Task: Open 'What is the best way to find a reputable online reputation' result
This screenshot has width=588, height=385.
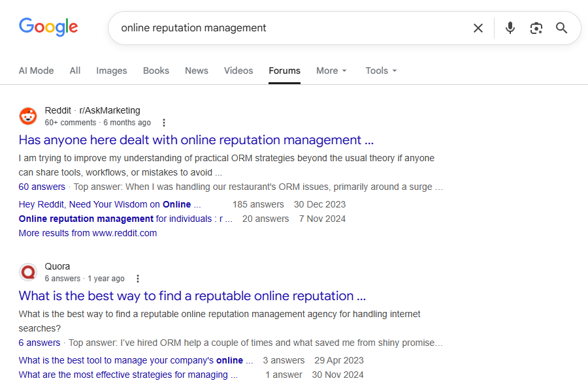Action: 192,296
